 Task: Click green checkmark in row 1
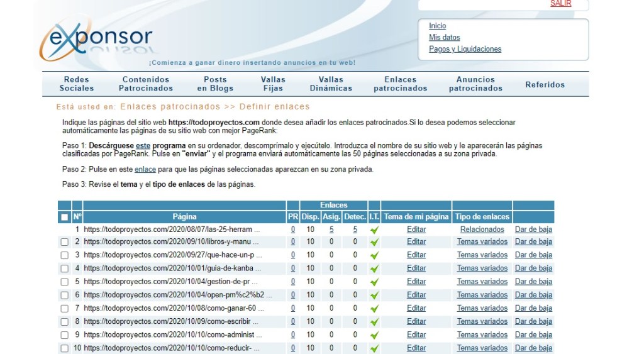pyautogui.click(x=374, y=230)
